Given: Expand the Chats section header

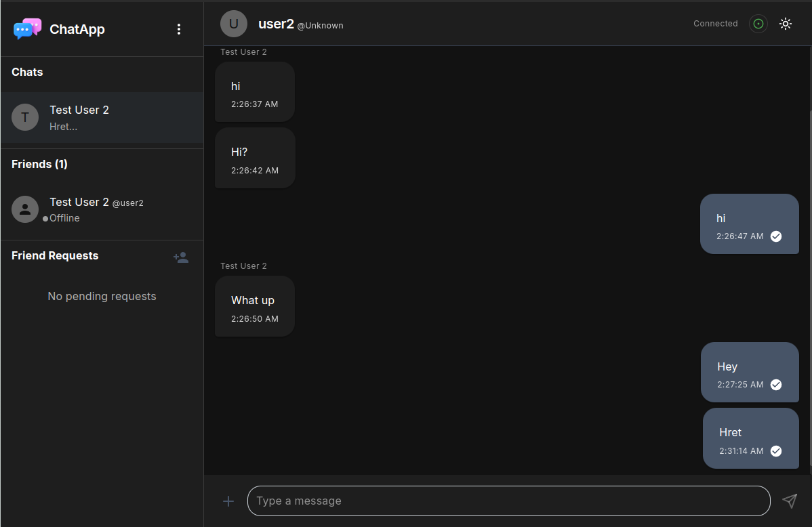Looking at the screenshot, I should point(26,72).
